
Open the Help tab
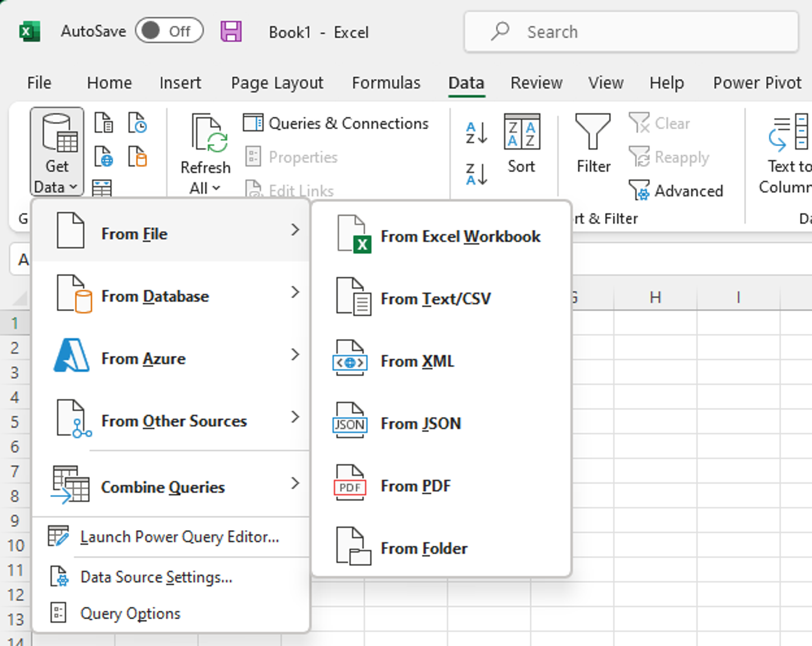point(667,82)
